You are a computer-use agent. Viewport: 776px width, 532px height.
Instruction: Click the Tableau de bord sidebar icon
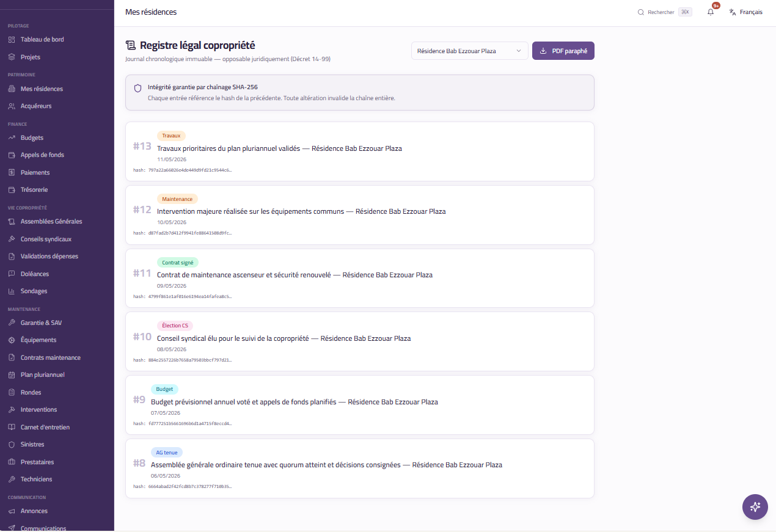pos(12,40)
